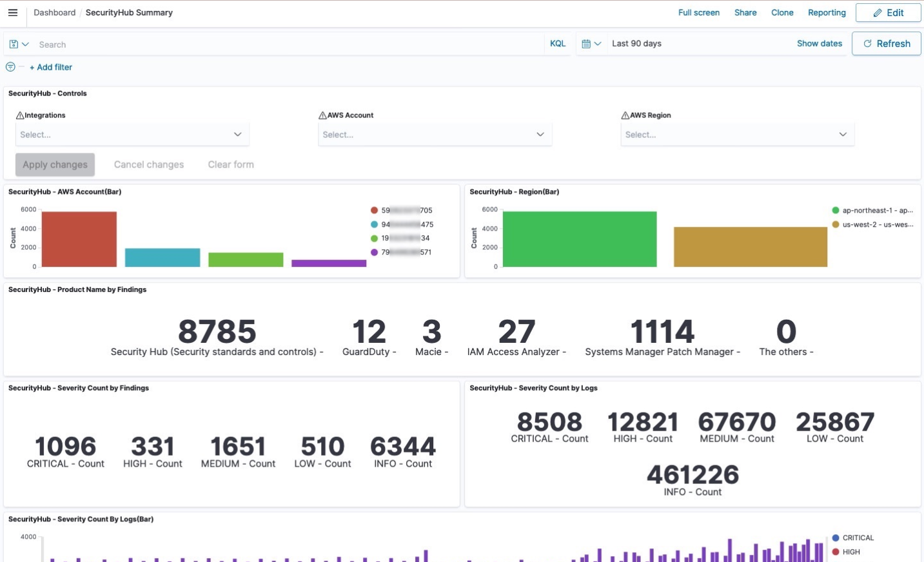This screenshot has width=924, height=562.
Task: Go to the Dashboard breadcrumb
Action: pyautogui.click(x=54, y=12)
